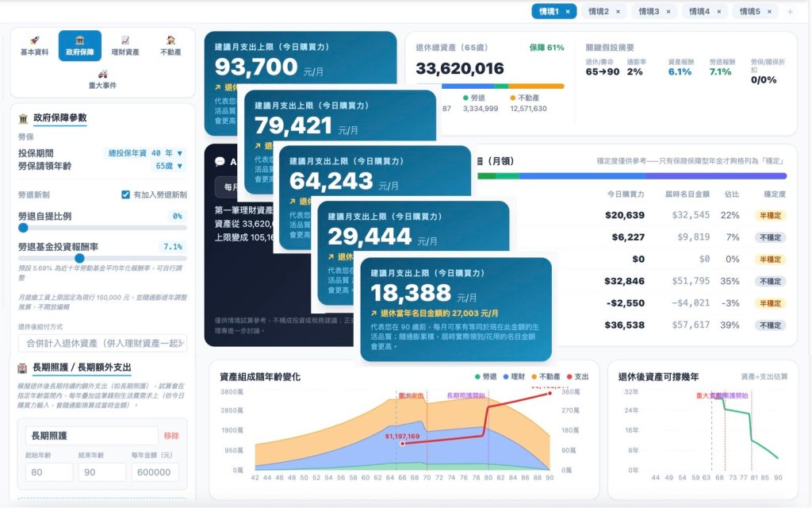Add a new scenario with plus icon
Screen dimensions: 812x508
click(791, 11)
